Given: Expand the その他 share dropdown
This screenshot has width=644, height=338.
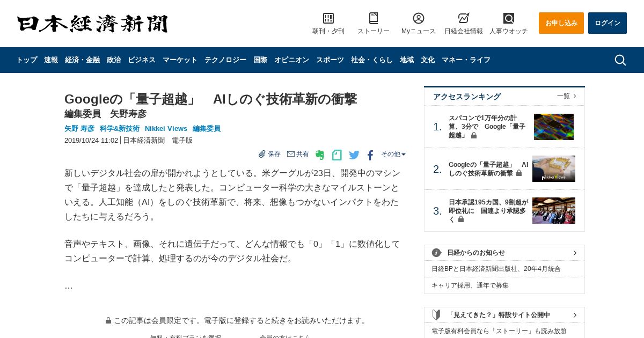Looking at the screenshot, I should pyautogui.click(x=393, y=154).
